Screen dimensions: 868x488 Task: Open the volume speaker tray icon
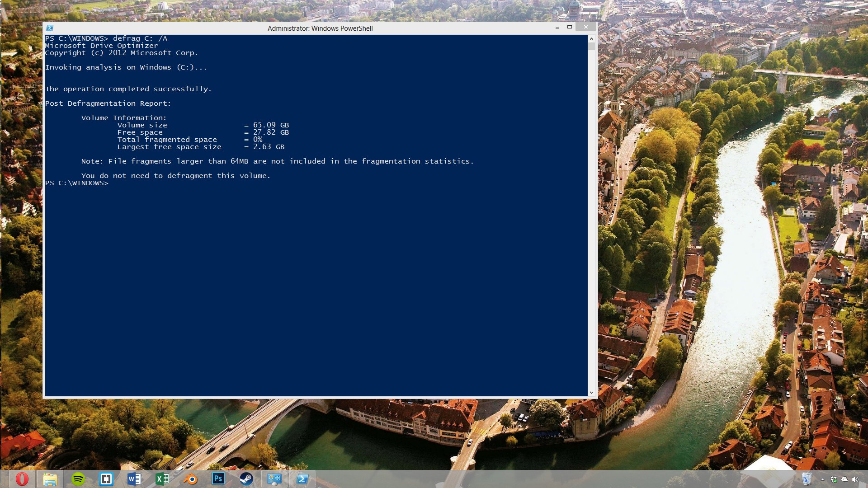pyautogui.click(x=855, y=479)
